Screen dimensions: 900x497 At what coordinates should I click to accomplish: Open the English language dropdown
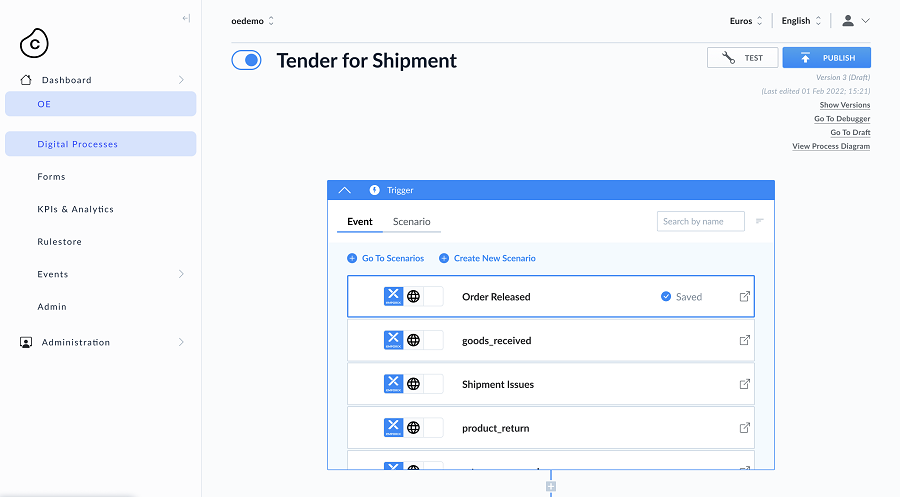[x=801, y=20]
